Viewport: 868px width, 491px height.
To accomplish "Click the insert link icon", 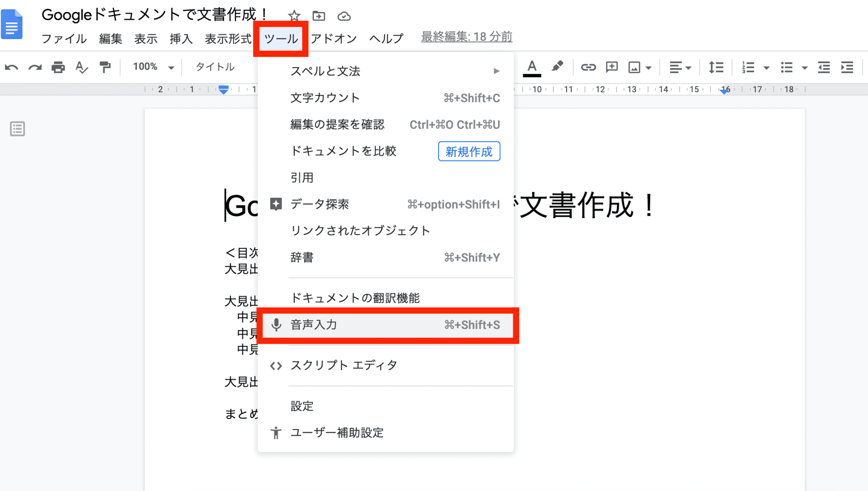I will tap(588, 68).
